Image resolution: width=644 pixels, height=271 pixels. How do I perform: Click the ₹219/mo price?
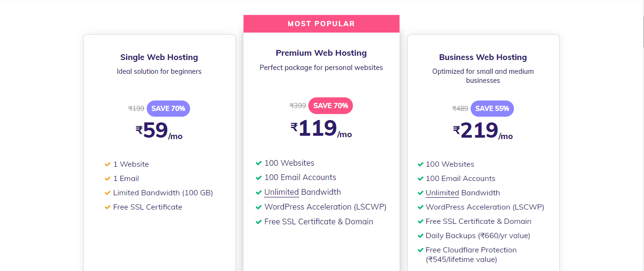tap(483, 131)
